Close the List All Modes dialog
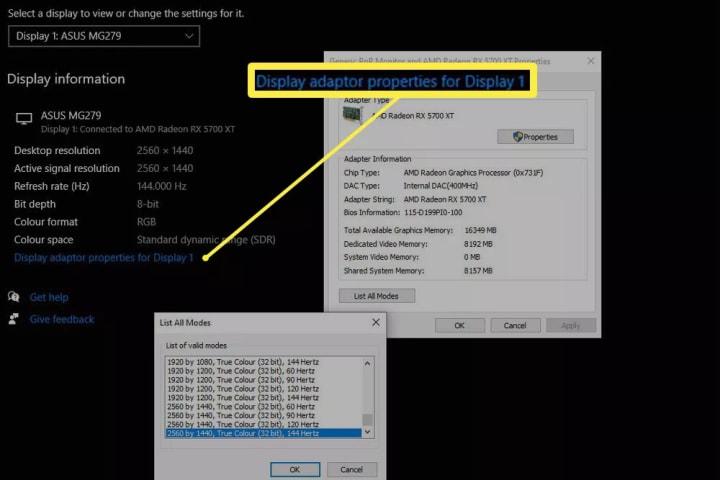The height and width of the screenshot is (480, 720). [x=376, y=322]
